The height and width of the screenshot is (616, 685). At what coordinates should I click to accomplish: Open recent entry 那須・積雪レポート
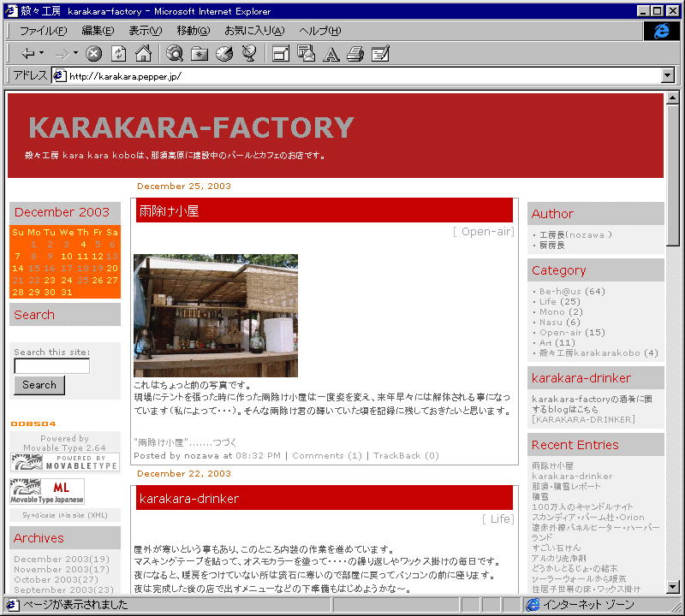point(566,486)
